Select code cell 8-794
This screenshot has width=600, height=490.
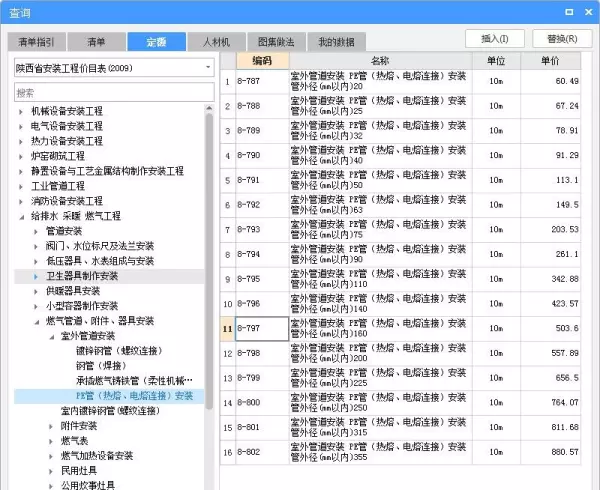pos(262,254)
